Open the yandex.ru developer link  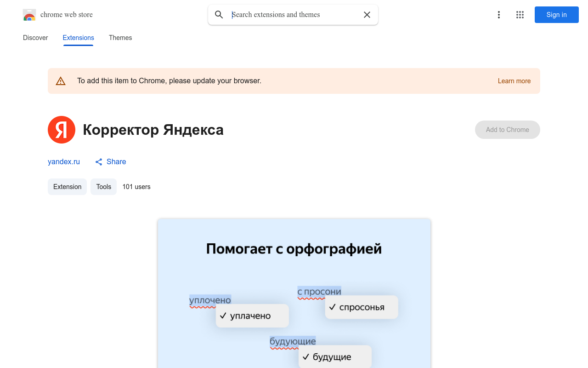pos(63,162)
